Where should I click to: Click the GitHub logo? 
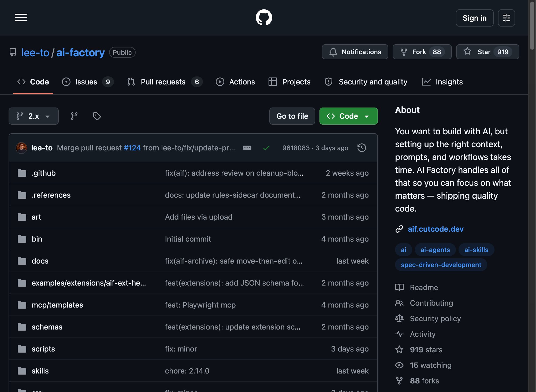(264, 18)
